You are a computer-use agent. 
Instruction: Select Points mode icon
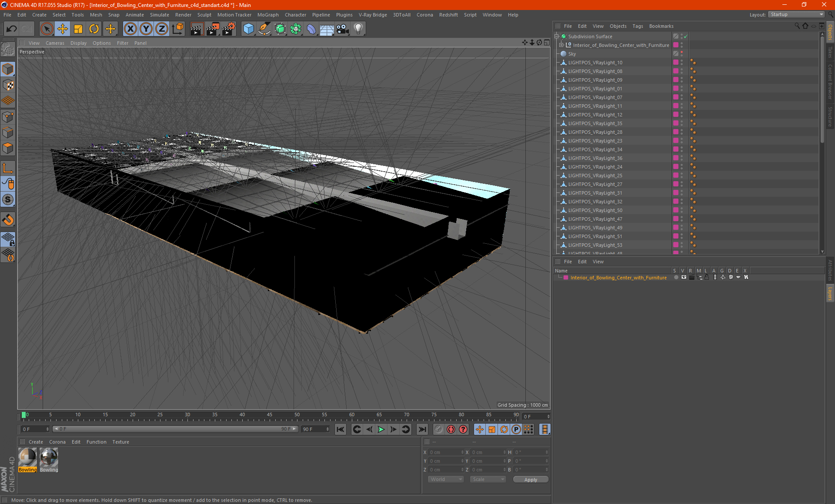(x=8, y=117)
